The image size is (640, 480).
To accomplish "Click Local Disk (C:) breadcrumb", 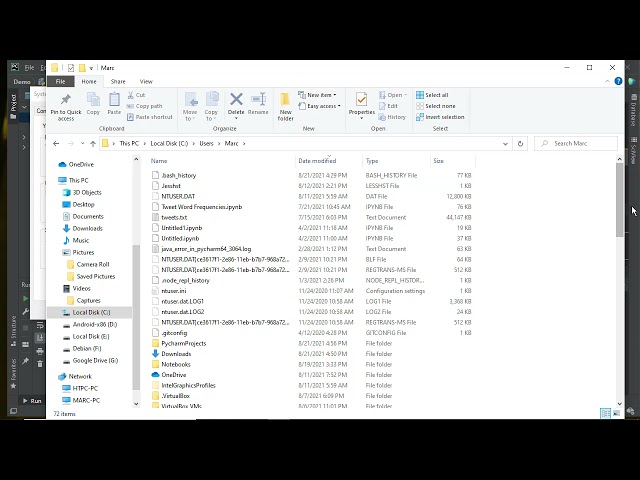I will click(169, 144).
